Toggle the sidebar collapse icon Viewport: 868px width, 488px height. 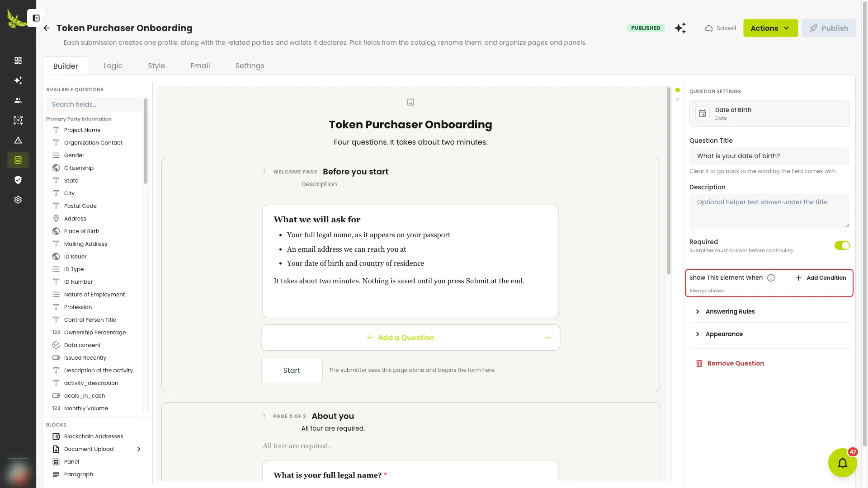pyautogui.click(x=36, y=18)
